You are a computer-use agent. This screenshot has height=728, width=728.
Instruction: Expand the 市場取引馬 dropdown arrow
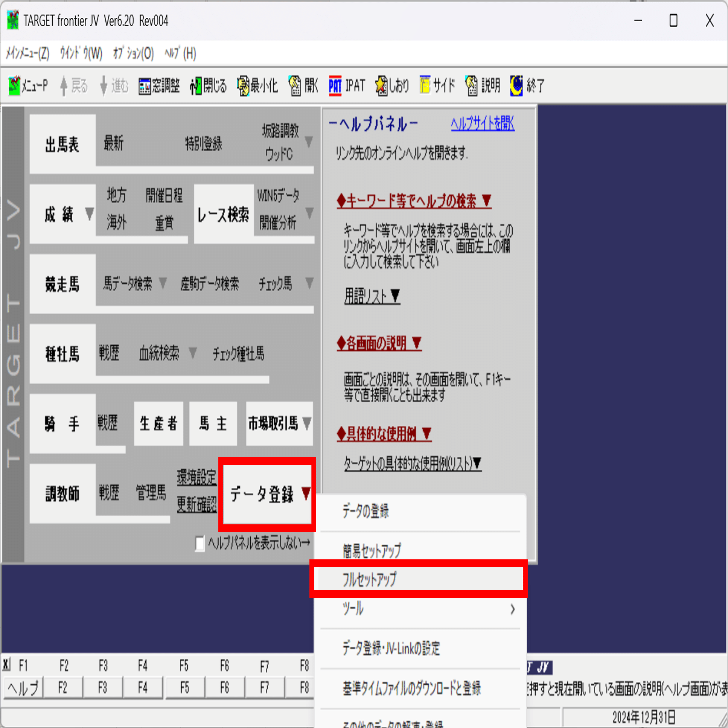(307, 423)
